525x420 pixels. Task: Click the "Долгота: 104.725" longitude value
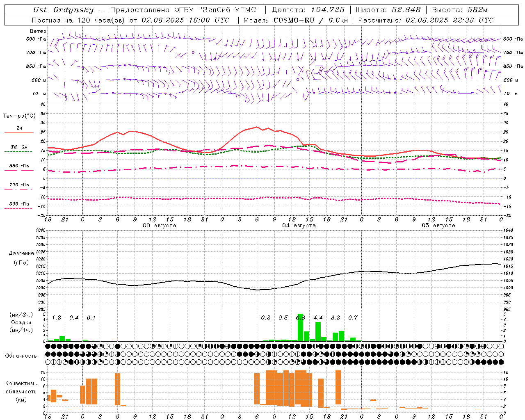[x=308, y=10]
